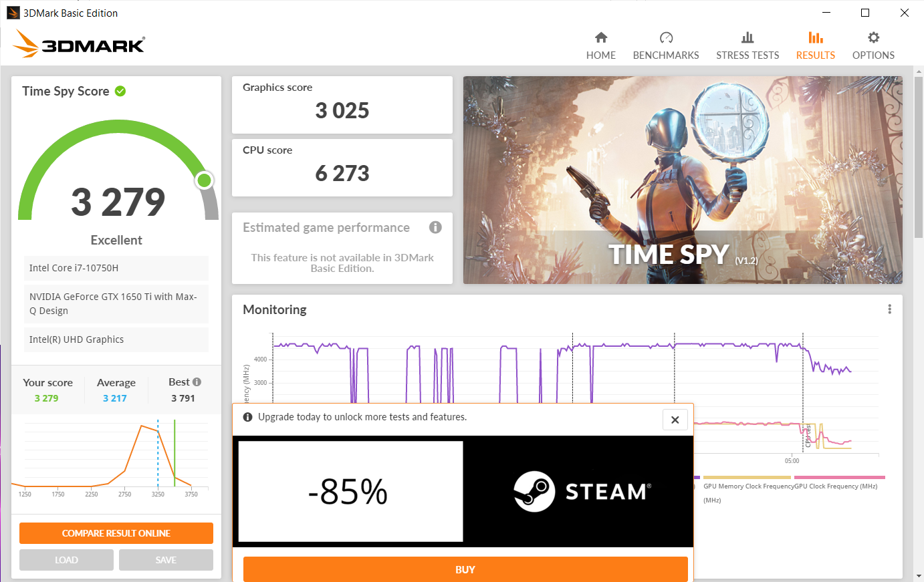The height and width of the screenshot is (582, 924).
Task: Click the GPU Clock Frequency pink legend swatch
Action: pos(839,478)
